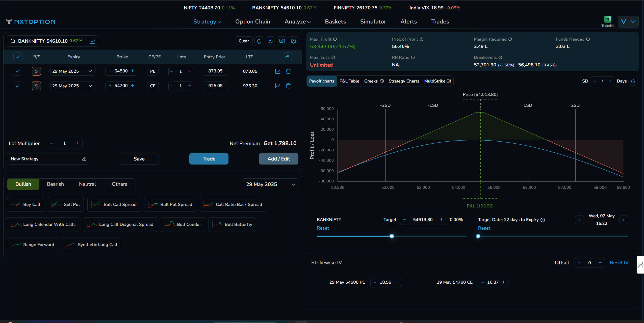Click the refresh icon beside the bell
The width and height of the screenshot is (644, 323).
(270, 41)
